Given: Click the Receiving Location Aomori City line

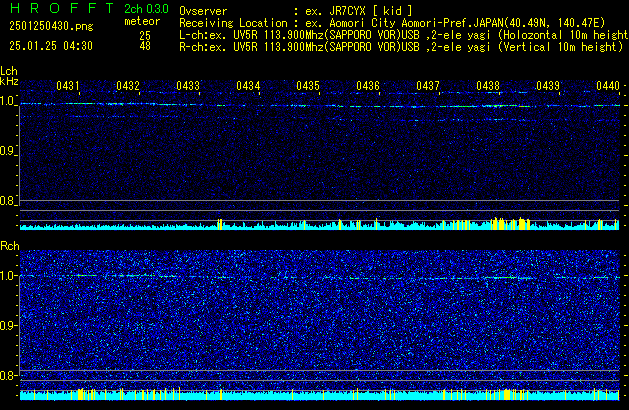Looking at the screenshot, I should pyautogui.click(x=392, y=23).
